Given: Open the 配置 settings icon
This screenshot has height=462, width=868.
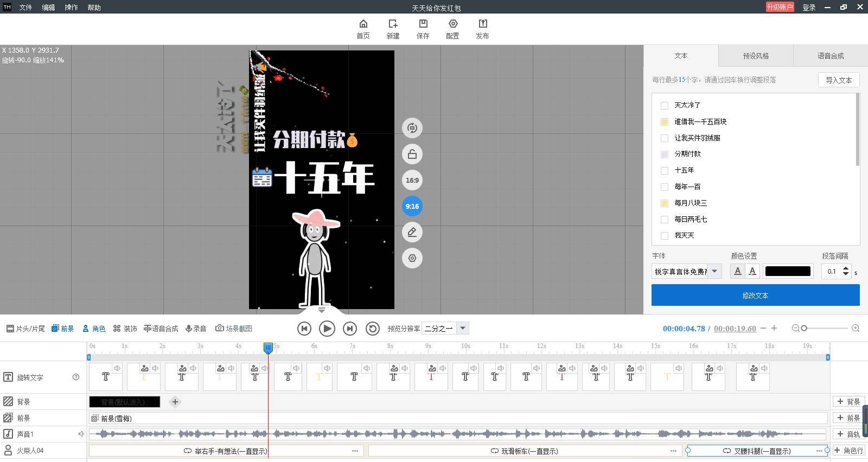Looking at the screenshot, I should tap(452, 29).
